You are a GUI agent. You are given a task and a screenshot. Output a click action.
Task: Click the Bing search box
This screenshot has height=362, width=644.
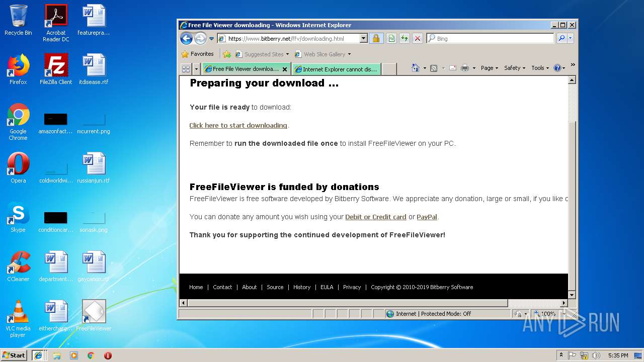click(x=491, y=39)
